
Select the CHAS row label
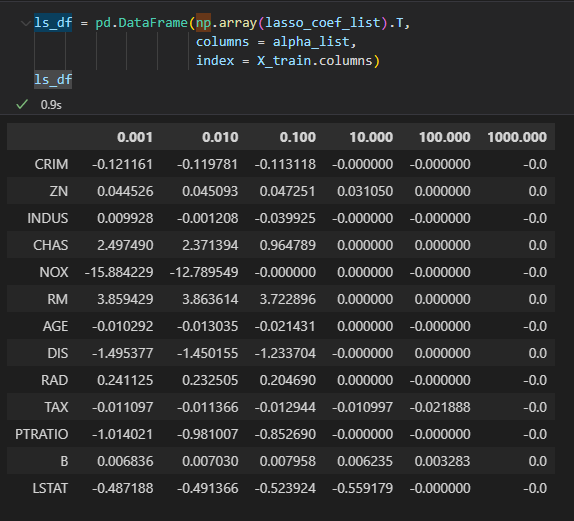coord(51,245)
